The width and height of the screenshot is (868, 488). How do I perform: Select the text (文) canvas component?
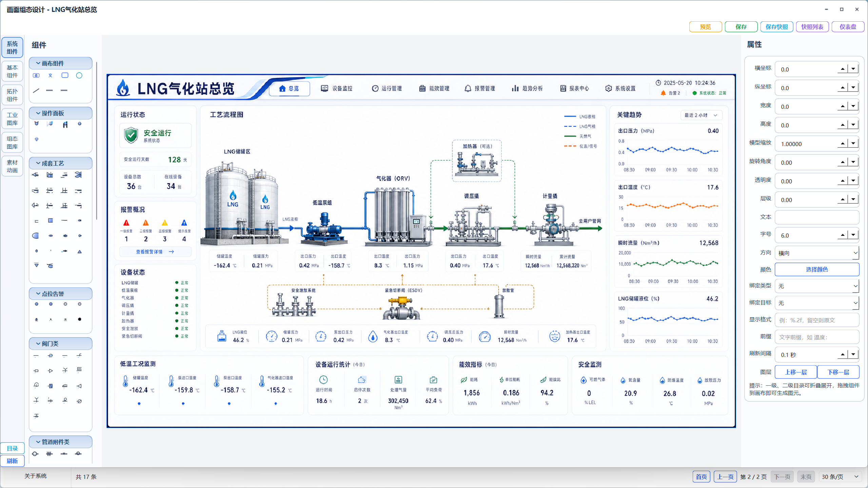click(50, 75)
